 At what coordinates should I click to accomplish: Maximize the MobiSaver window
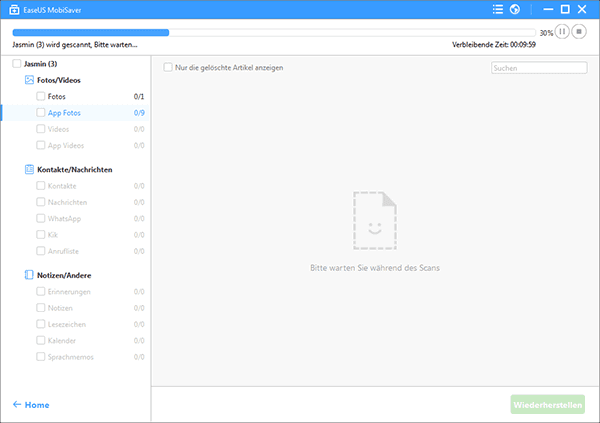tap(565, 9)
